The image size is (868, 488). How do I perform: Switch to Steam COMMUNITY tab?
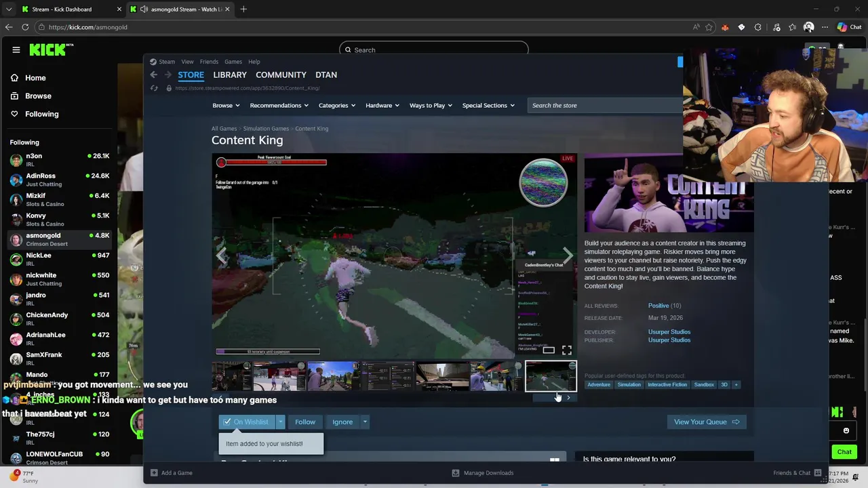coord(281,75)
